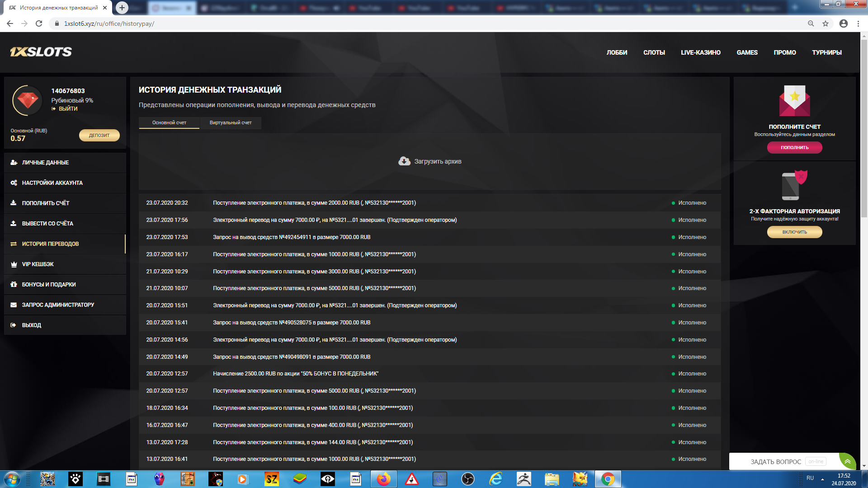868x488 pixels.
Task: Open the LIVE-КАЗИНО menu item
Action: tap(700, 52)
